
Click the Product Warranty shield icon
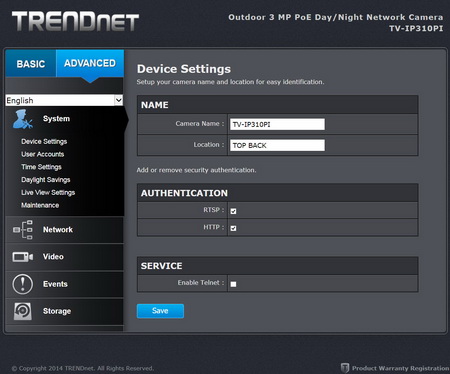[345, 368]
